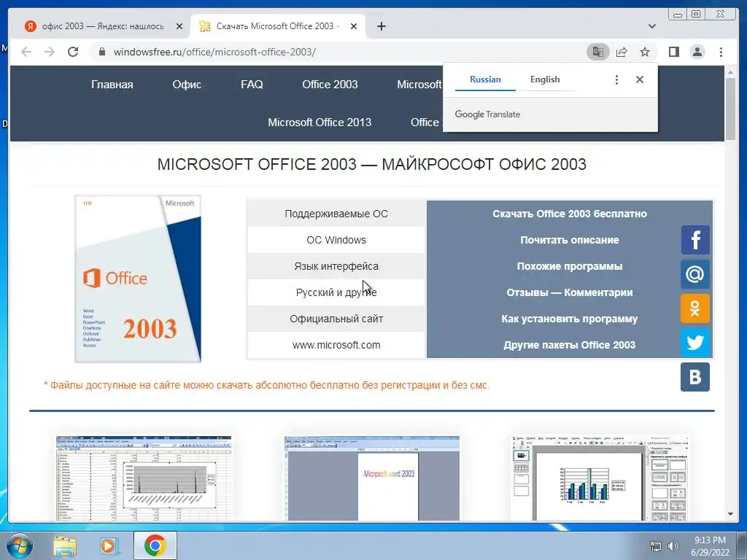Click the Язык интерфейса table cell
This screenshot has height=560, width=747.
336,266
